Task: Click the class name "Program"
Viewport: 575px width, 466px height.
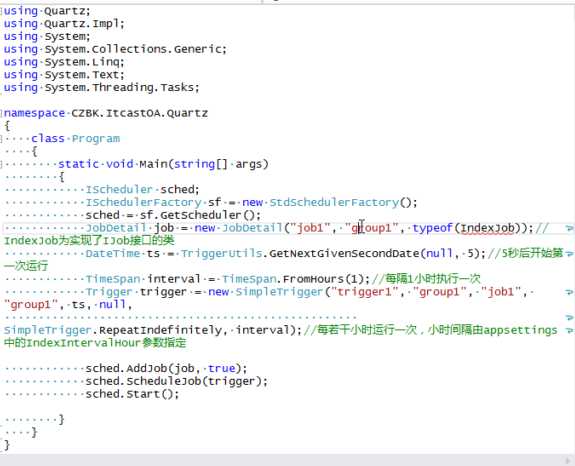Action: (x=96, y=139)
